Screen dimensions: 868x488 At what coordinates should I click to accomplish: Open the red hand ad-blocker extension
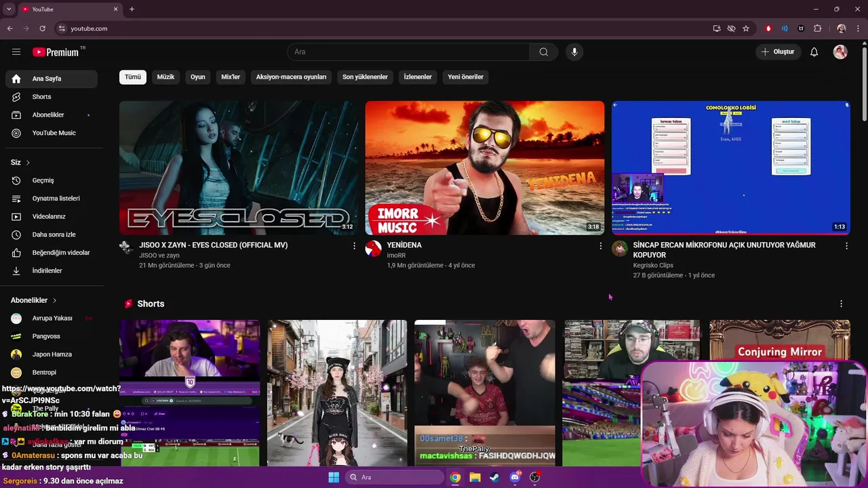pos(768,28)
